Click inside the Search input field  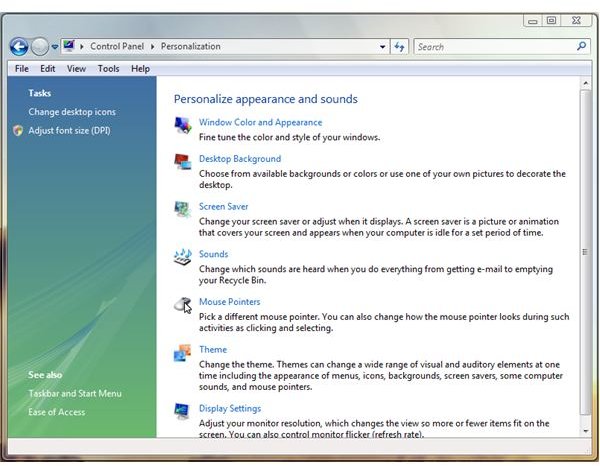(492, 46)
